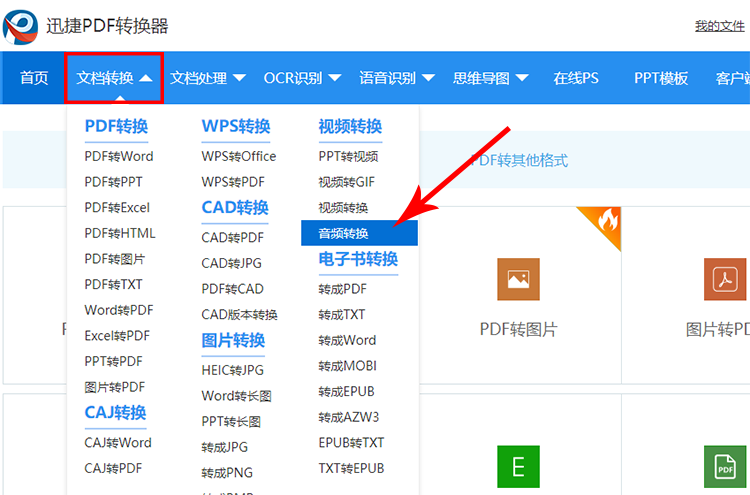
Task: Choose the PDF转图片 dropdown menu entry
Action: (x=115, y=259)
